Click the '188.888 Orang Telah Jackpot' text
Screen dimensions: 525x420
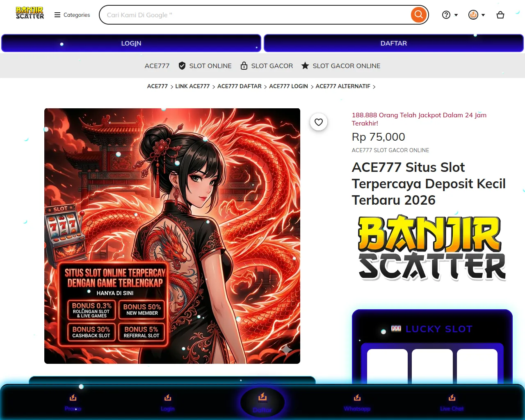[x=419, y=119]
